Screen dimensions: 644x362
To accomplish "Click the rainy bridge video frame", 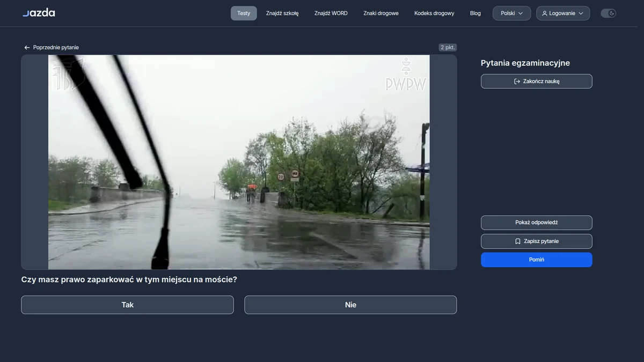I will (239, 162).
